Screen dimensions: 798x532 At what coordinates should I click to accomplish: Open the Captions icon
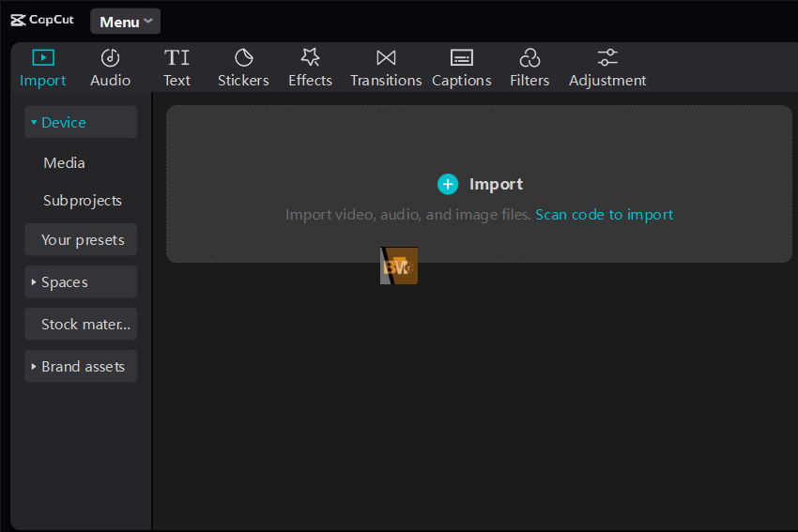(461, 58)
